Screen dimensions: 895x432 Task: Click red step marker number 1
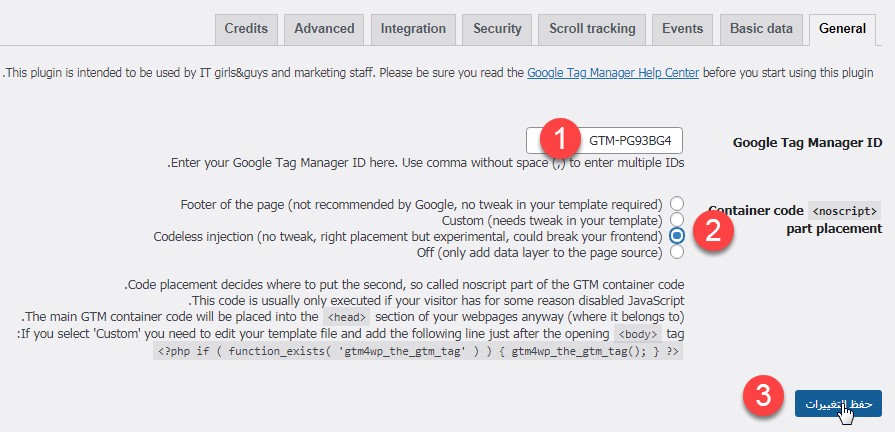[x=560, y=139]
